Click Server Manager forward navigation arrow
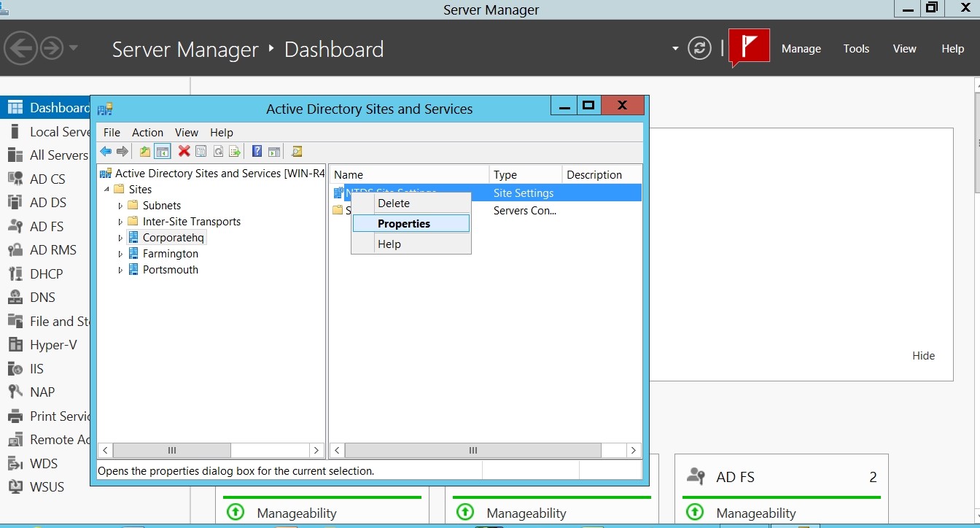 (x=52, y=49)
